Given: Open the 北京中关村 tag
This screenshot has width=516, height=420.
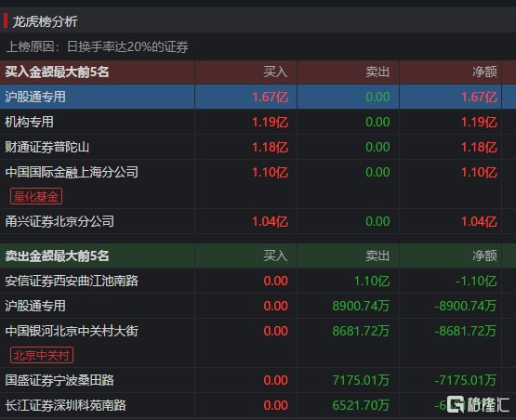Looking at the screenshot, I should [x=42, y=355].
